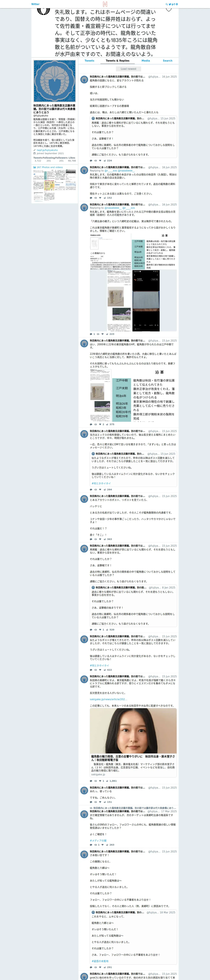Viewport: 210px width, 980px height.
Task: Open the large profile avatar crest image
Action: (x=54, y=81)
